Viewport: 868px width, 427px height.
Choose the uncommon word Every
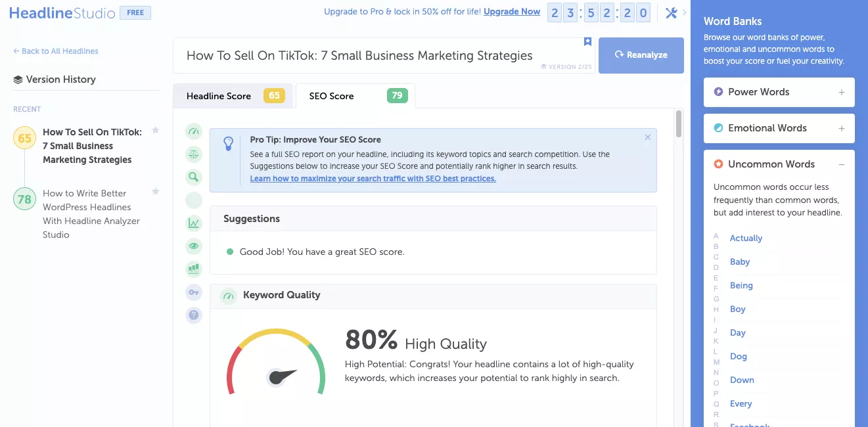coord(741,404)
